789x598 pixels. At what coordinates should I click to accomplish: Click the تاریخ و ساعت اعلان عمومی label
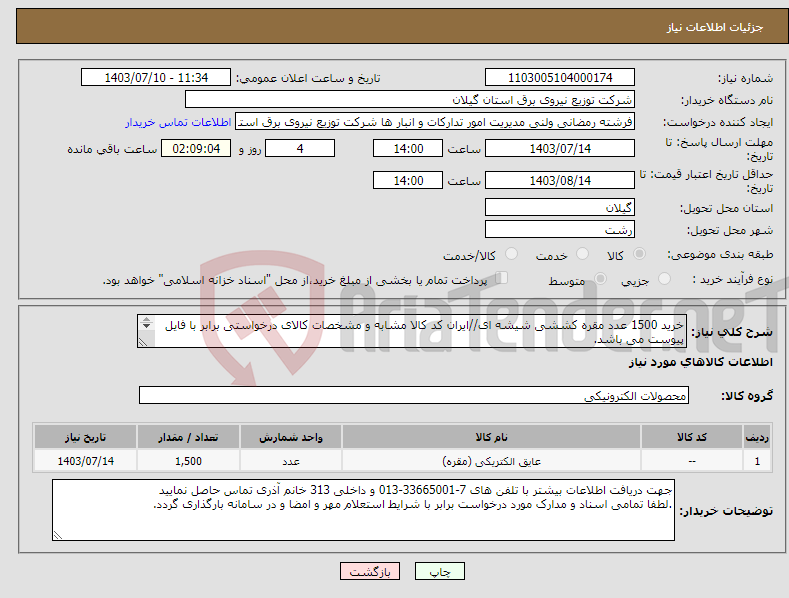[308, 79]
